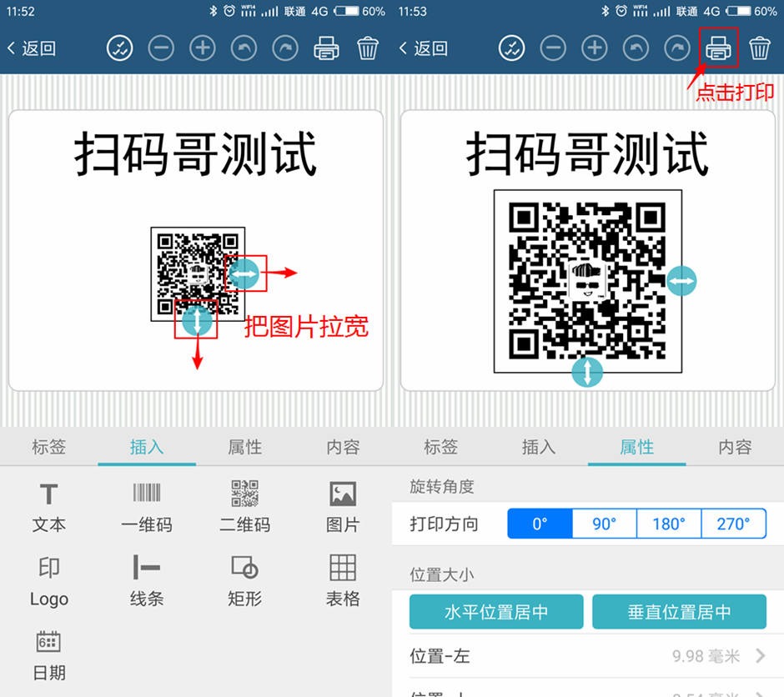The width and height of the screenshot is (784, 697).
Task: Click horizontal resize handle on large QR code
Action: tap(681, 282)
